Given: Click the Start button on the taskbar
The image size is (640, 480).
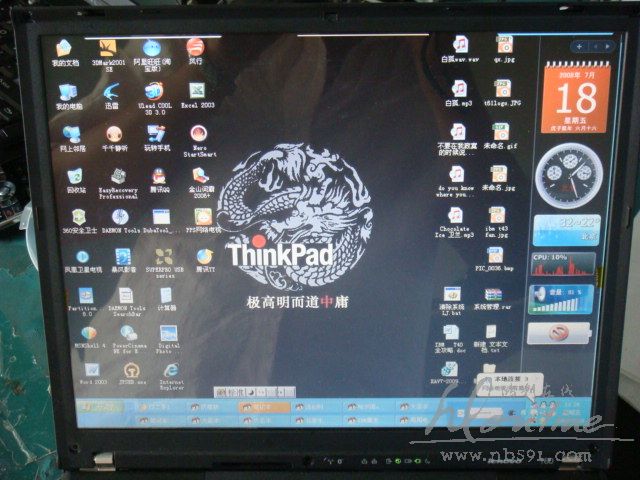Looking at the screenshot, I should [x=95, y=406].
